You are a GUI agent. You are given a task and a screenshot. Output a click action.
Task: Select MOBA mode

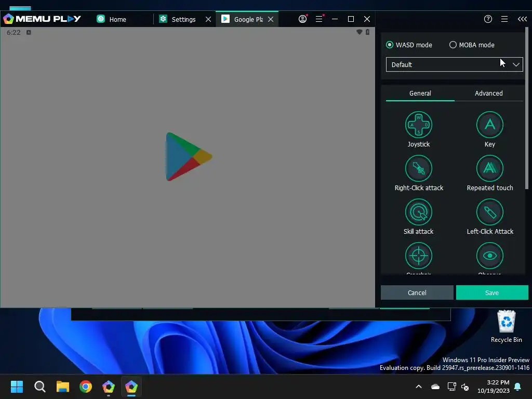pos(472,45)
